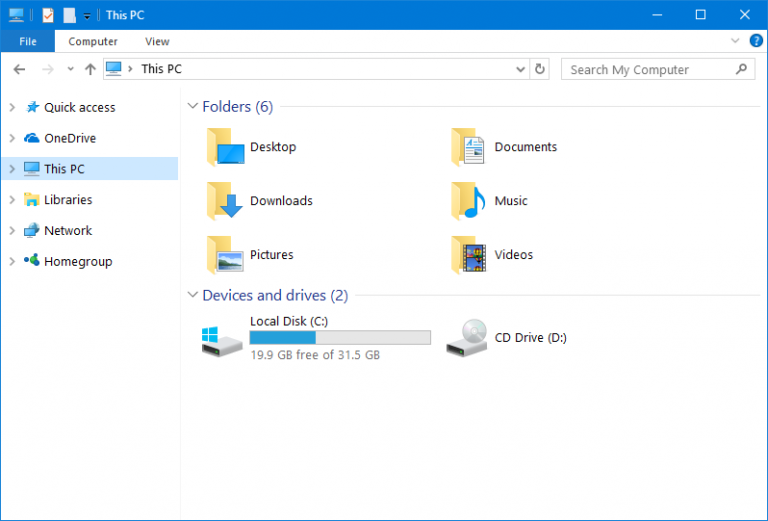
Task: Open the recent locations dropdown arrow
Action: pos(71,69)
